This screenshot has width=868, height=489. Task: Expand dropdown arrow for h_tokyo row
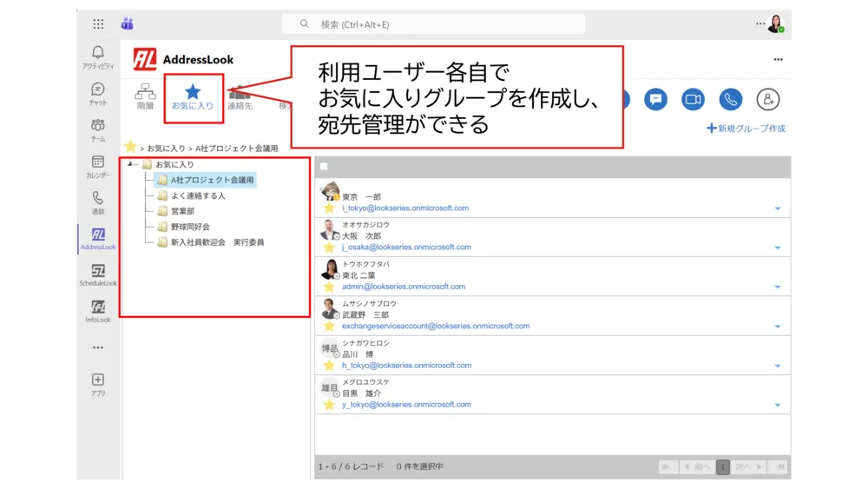pyautogui.click(x=778, y=366)
